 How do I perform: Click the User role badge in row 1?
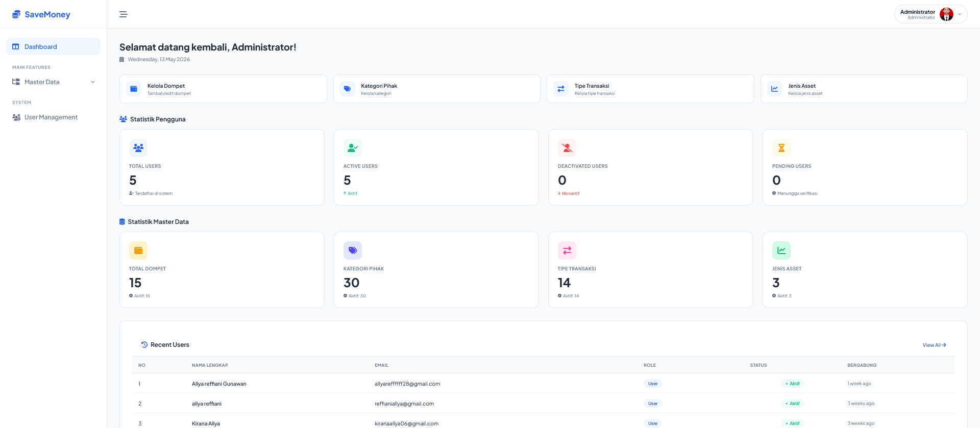coord(653,384)
